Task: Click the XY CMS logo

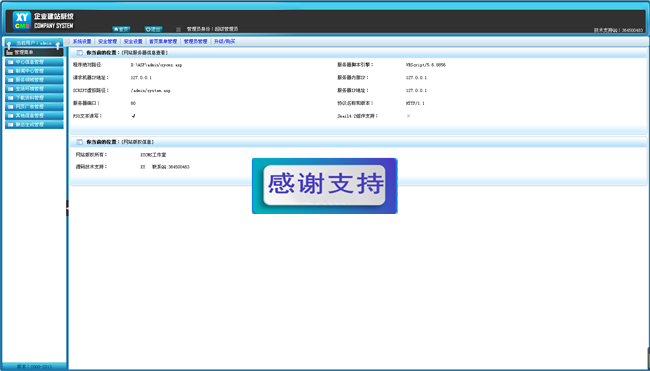Action: click(22, 21)
